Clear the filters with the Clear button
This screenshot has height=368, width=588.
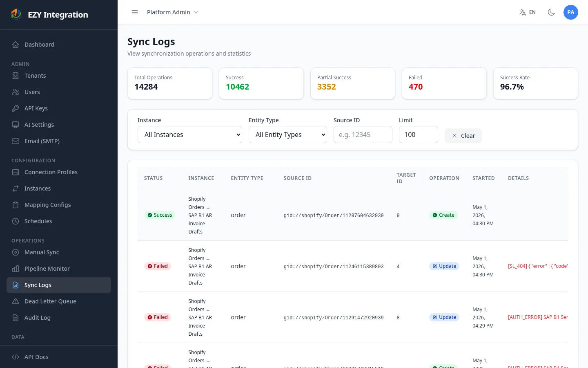tap(463, 136)
